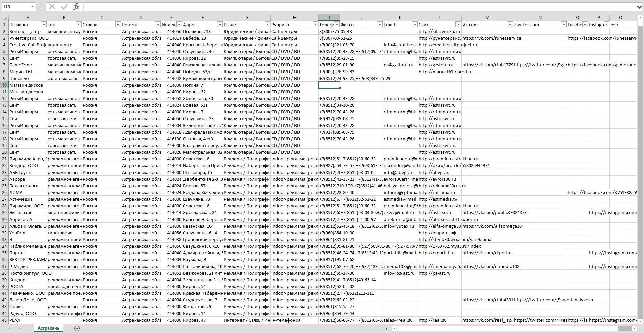Viewport: 644px width, 333px height.
Task: Click Select All corner of the grid
Action: click(x=5, y=17)
